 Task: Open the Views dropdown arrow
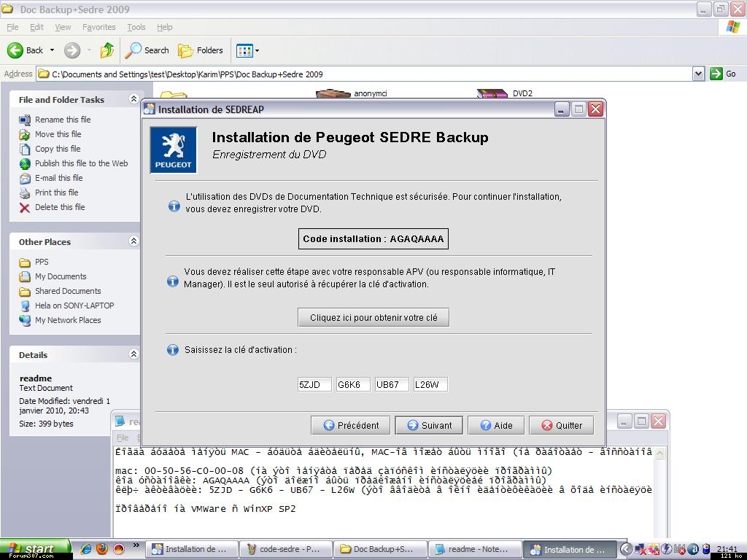[258, 50]
